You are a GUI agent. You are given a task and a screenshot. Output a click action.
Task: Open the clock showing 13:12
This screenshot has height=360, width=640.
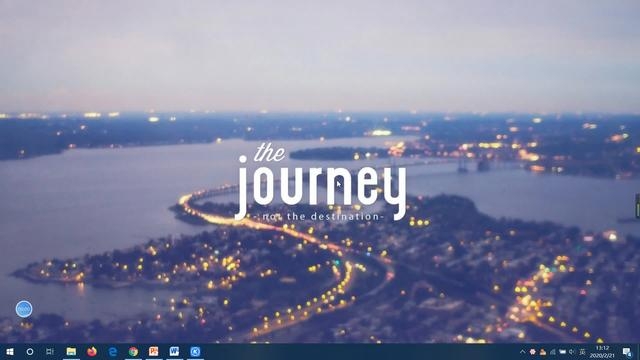(x=602, y=352)
